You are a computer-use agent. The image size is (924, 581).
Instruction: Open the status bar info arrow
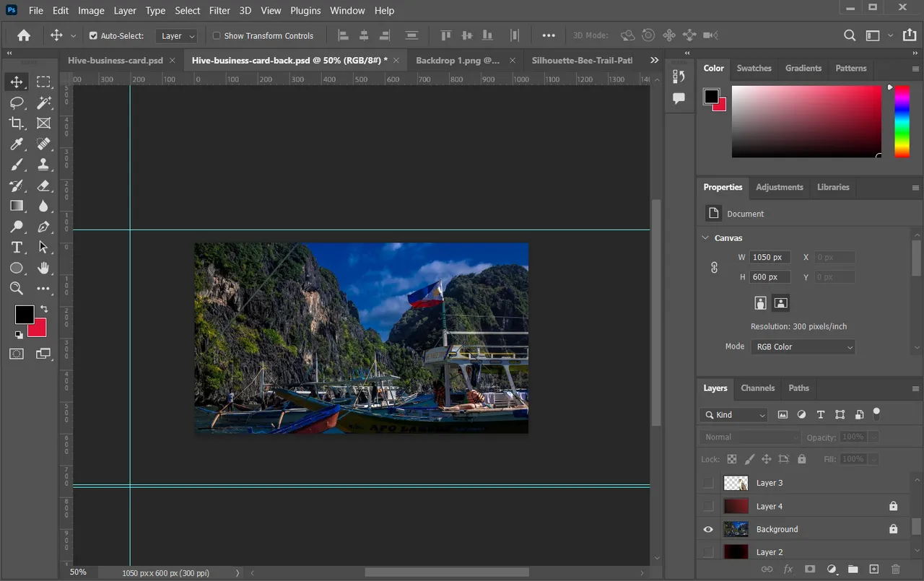point(237,573)
